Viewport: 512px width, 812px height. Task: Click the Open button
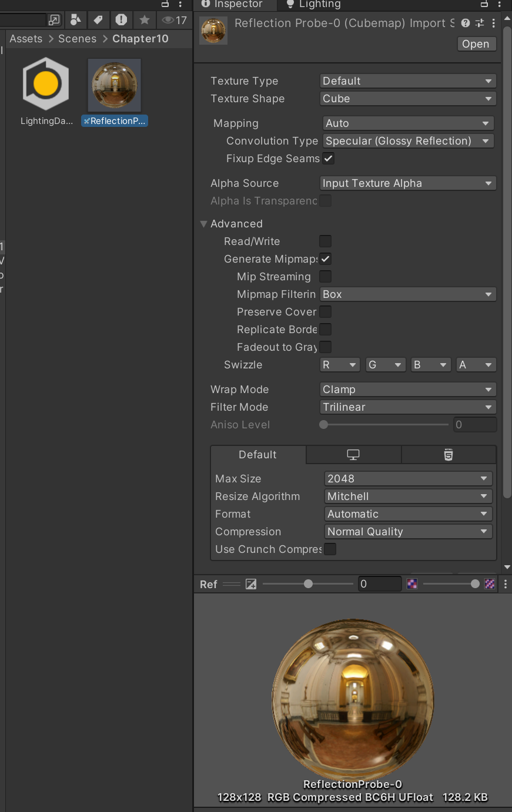pyautogui.click(x=476, y=44)
